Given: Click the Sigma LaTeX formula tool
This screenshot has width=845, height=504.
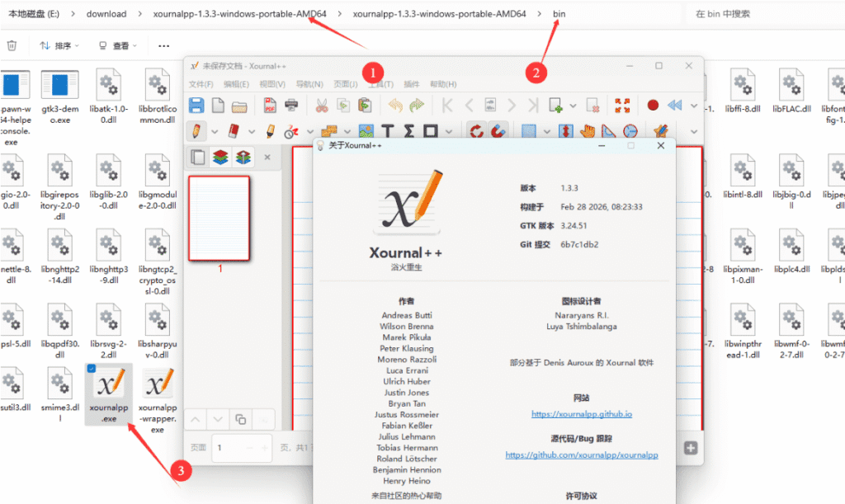Looking at the screenshot, I should click(409, 131).
